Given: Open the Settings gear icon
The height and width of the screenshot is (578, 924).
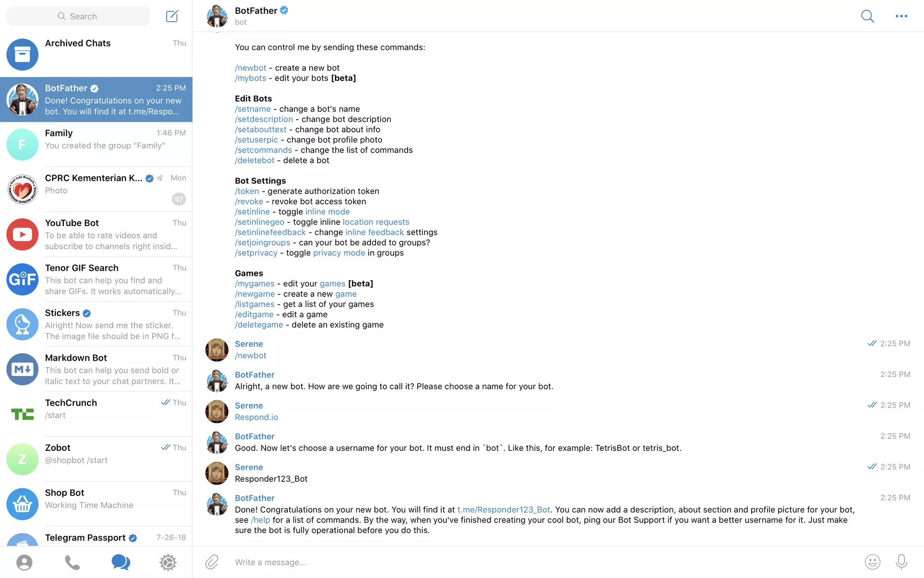Looking at the screenshot, I should click(168, 562).
